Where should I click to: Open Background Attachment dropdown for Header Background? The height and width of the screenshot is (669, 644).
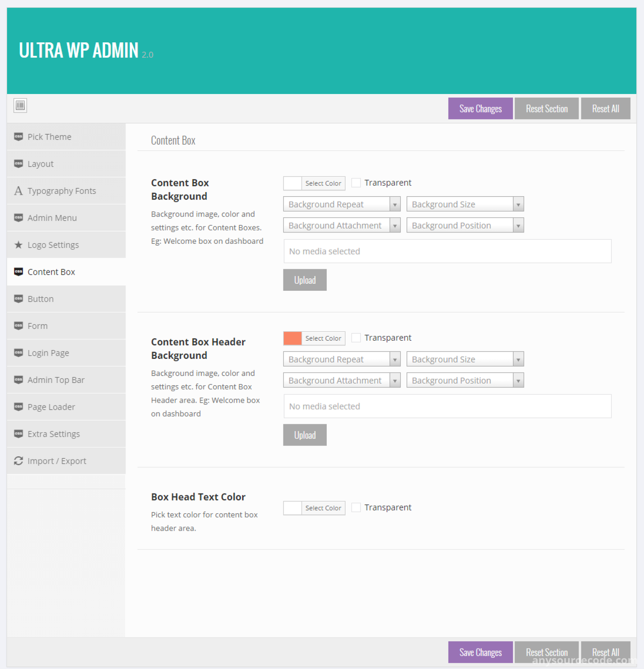click(342, 380)
